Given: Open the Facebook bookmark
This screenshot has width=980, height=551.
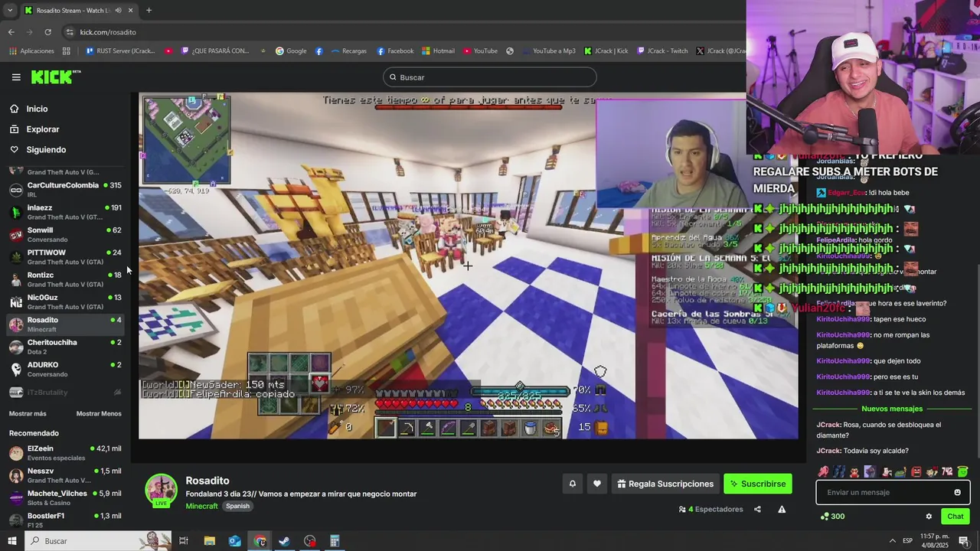Looking at the screenshot, I should [x=395, y=51].
